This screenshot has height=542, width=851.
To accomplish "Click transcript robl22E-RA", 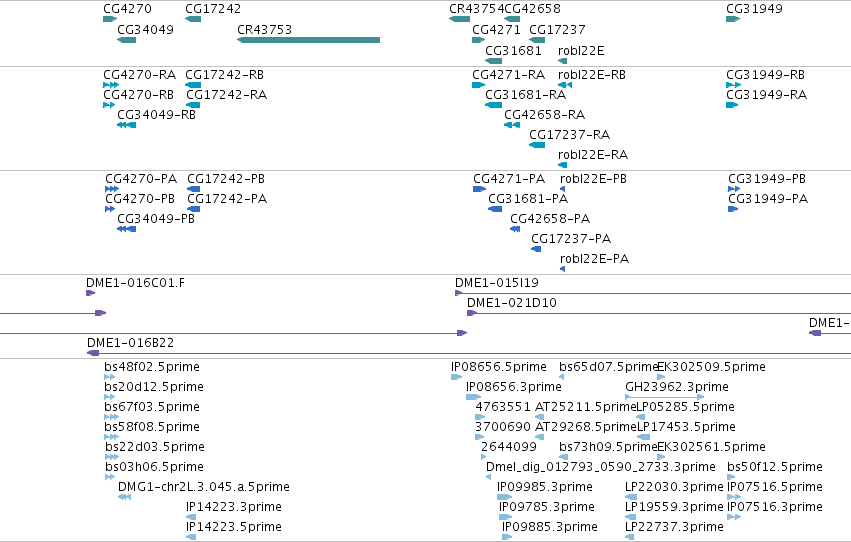I will pos(593,155).
